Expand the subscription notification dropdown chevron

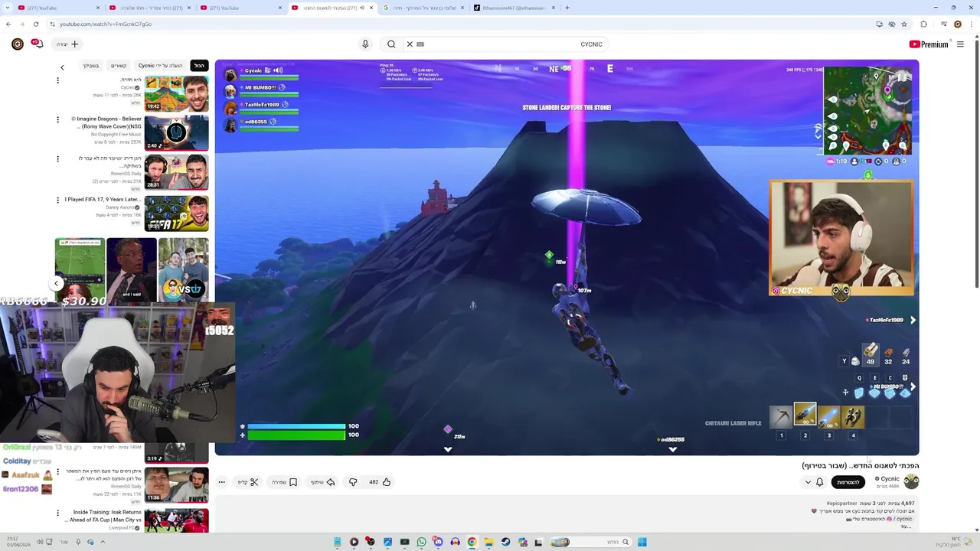click(808, 482)
